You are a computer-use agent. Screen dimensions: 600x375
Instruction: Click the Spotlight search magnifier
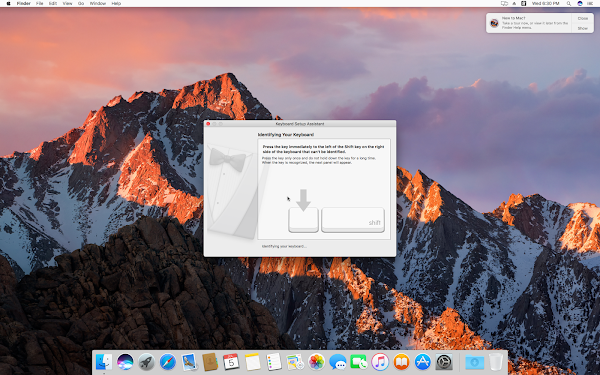click(569, 3)
